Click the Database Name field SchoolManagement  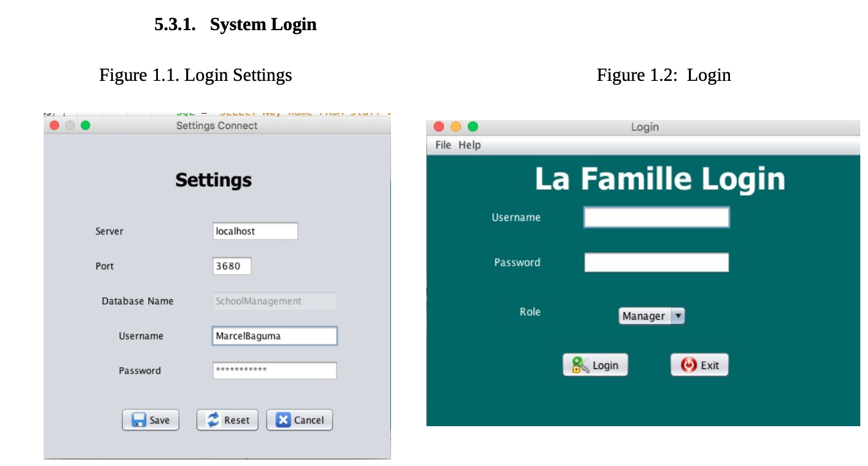click(274, 301)
